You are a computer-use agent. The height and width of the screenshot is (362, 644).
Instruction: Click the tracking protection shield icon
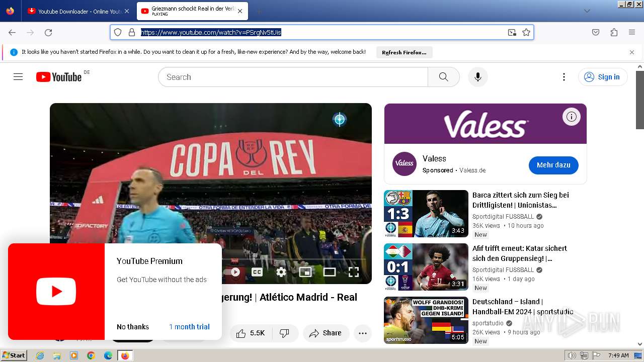[x=118, y=32]
